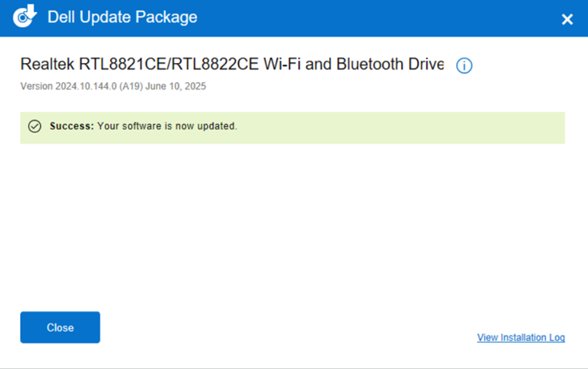Screen dimensions: 588x369
Task: Click the word "Package" in the title bar
Action: tap(169, 17)
